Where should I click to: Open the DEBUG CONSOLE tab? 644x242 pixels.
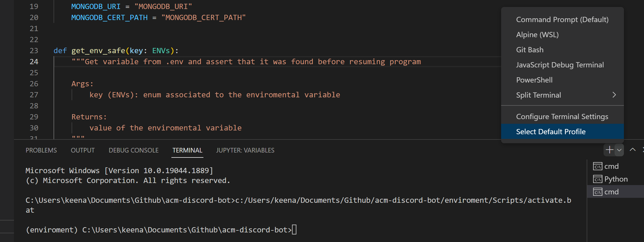point(134,150)
